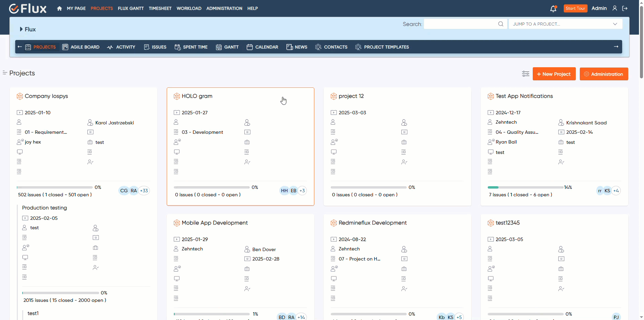Click the search magnifier icon
Screen dimensions: 644x320
501,24
